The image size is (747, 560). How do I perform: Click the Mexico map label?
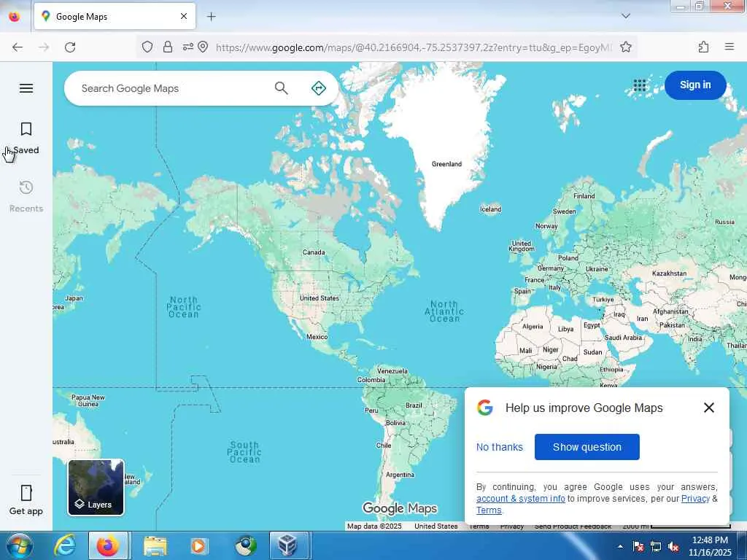[x=317, y=337]
